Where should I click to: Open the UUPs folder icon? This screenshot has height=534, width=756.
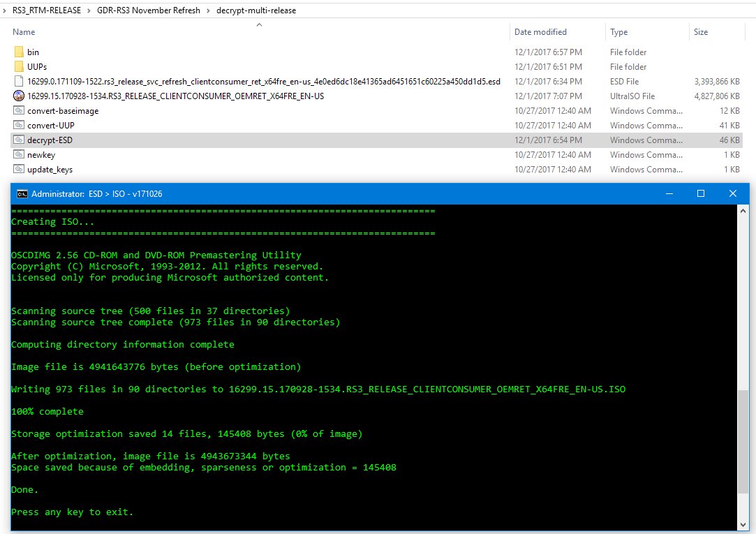tap(19, 66)
